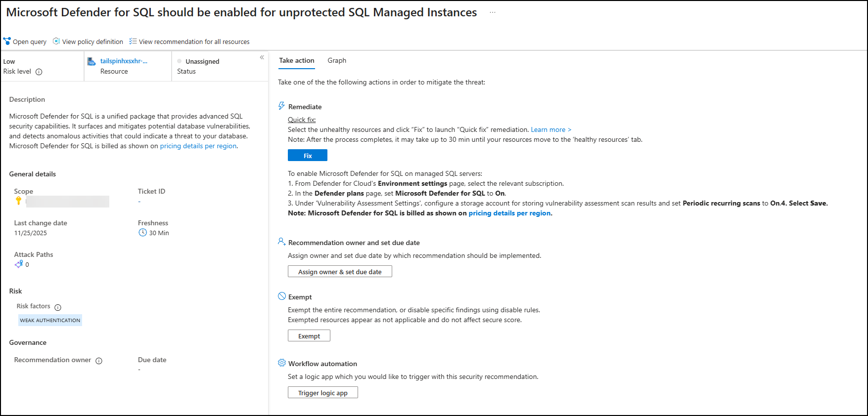Click the Attack Paths icon
Viewport: 868px width, 416px height.
click(x=19, y=264)
